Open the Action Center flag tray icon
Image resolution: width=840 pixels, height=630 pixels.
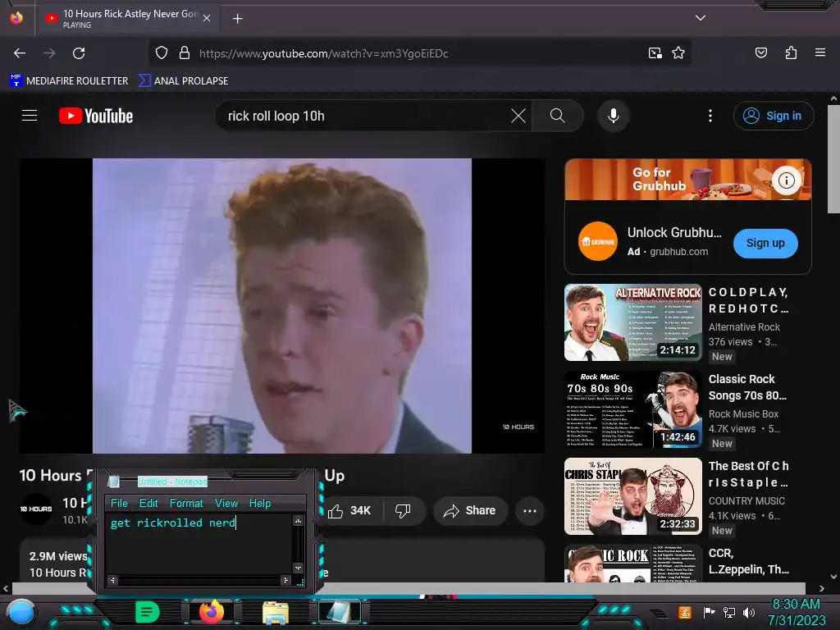(709, 612)
